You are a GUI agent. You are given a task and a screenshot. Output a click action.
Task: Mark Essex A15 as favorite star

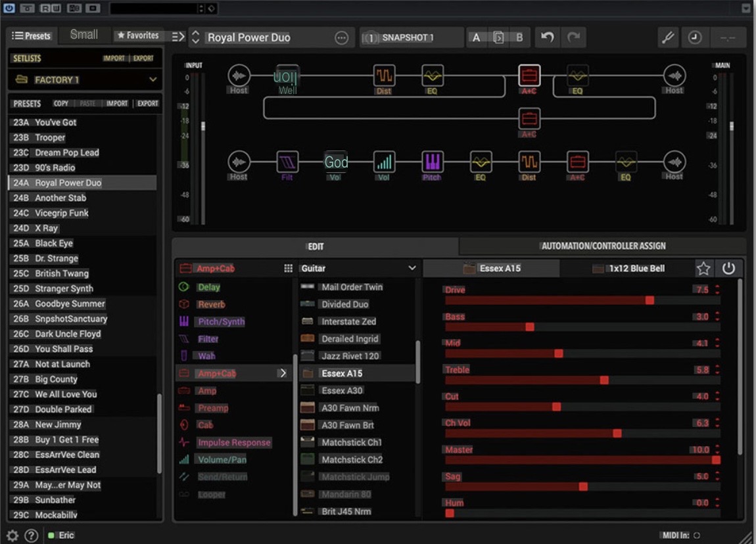click(703, 268)
